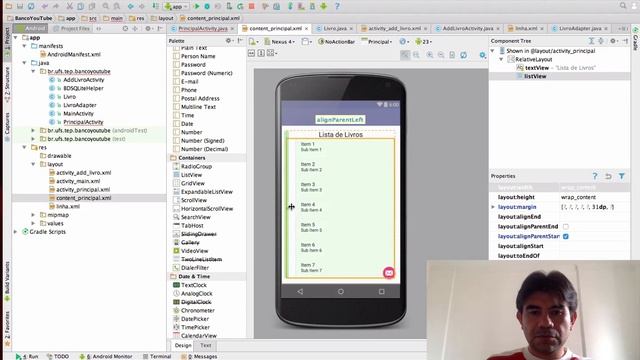Select BDSQLiteHelper class in project tree
The width and height of the screenshot is (640, 360).
pos(83,88)
